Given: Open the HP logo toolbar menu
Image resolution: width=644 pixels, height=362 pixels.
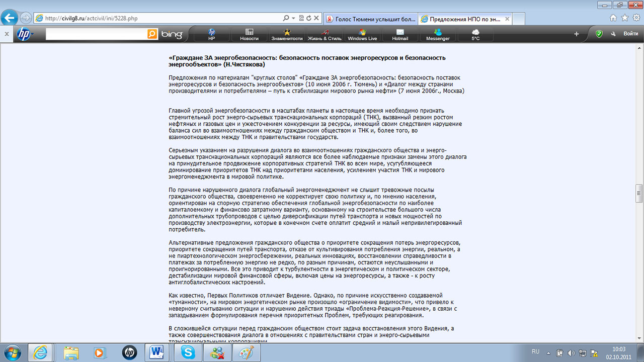Looking at the screenshot, I should [x=24, y=34].
